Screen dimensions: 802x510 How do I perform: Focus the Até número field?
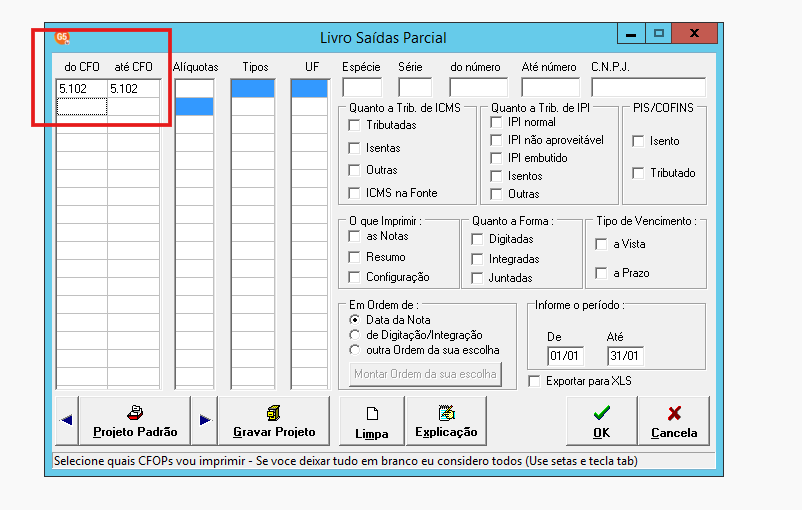550,87
